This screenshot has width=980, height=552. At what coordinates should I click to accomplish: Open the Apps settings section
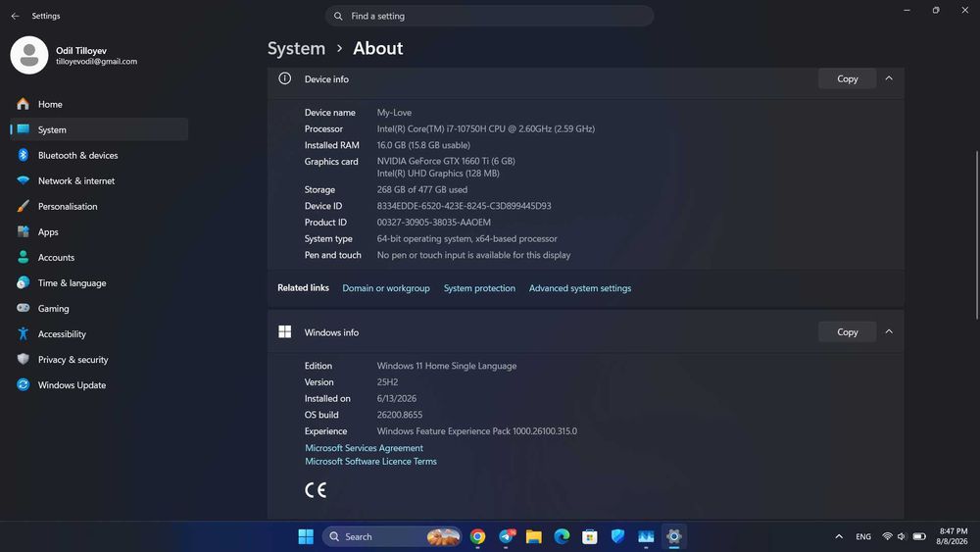pos(99,232)
